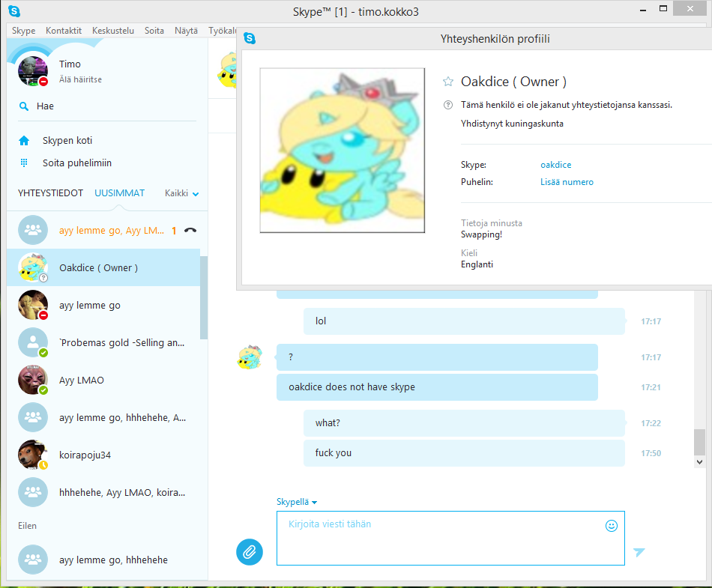
Task: Open the ayy lemme go conversation
Action: (103, 305)
